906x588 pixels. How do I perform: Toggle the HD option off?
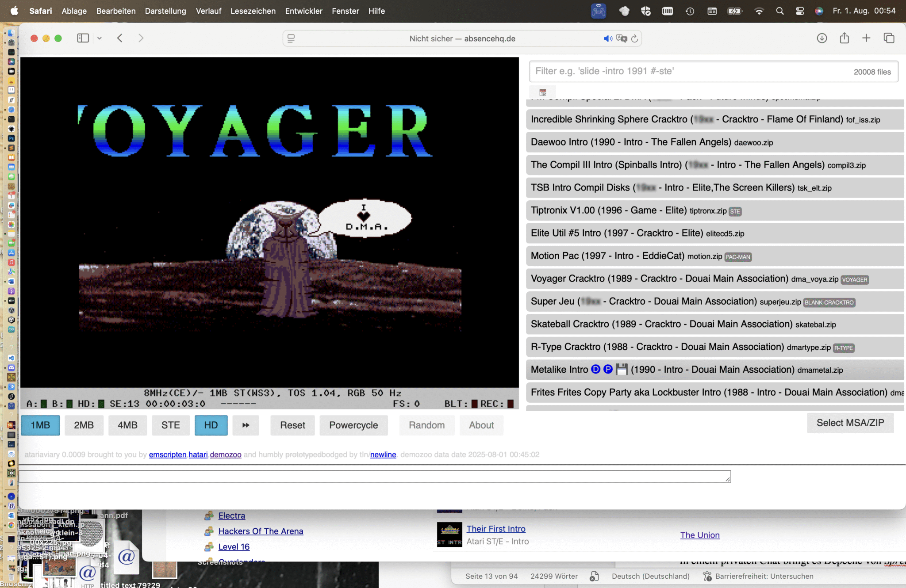pos(211,425)
